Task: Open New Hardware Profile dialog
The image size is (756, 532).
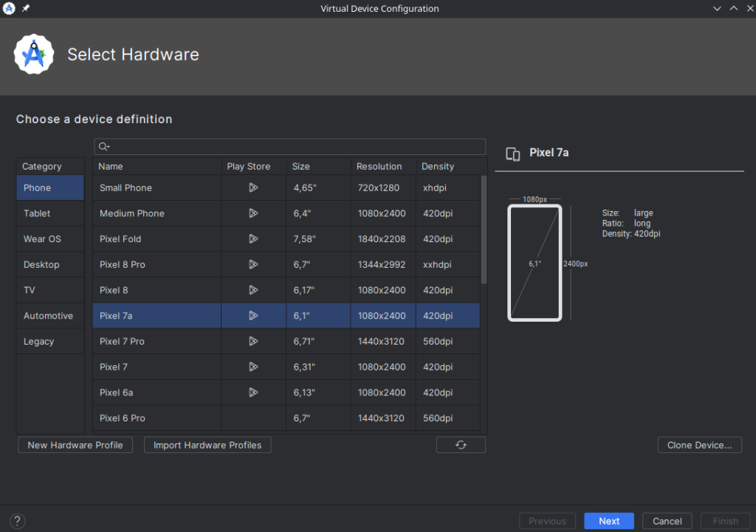Action: point(75,445)
